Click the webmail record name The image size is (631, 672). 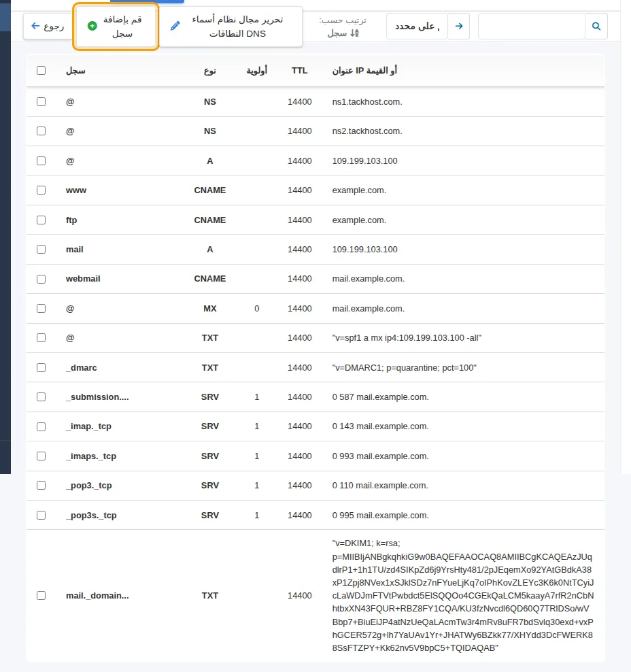pyautogui.click(x=83, y=279)
